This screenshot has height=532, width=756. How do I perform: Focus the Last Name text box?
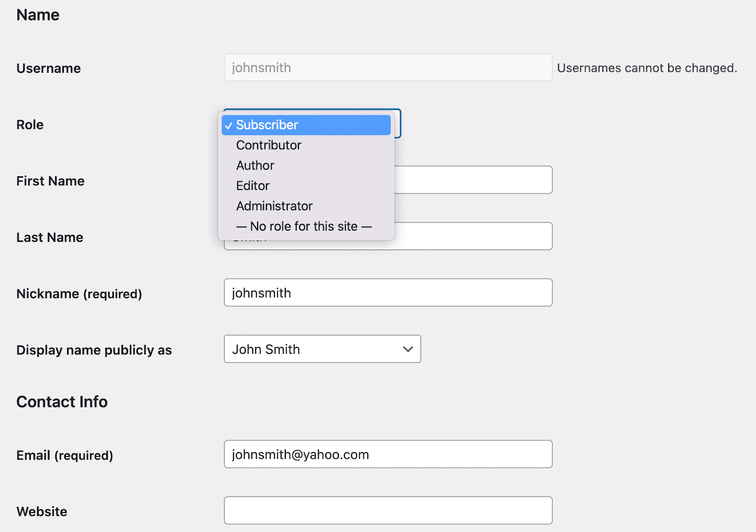tap(472, 236)
